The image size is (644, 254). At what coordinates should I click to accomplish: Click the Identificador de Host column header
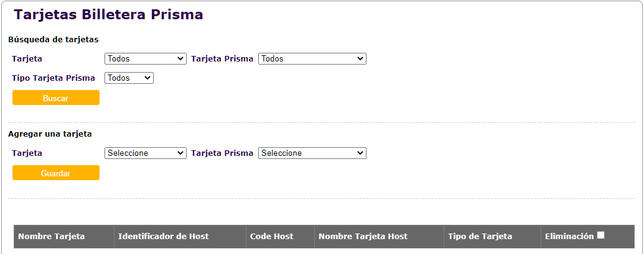(163, 236)
